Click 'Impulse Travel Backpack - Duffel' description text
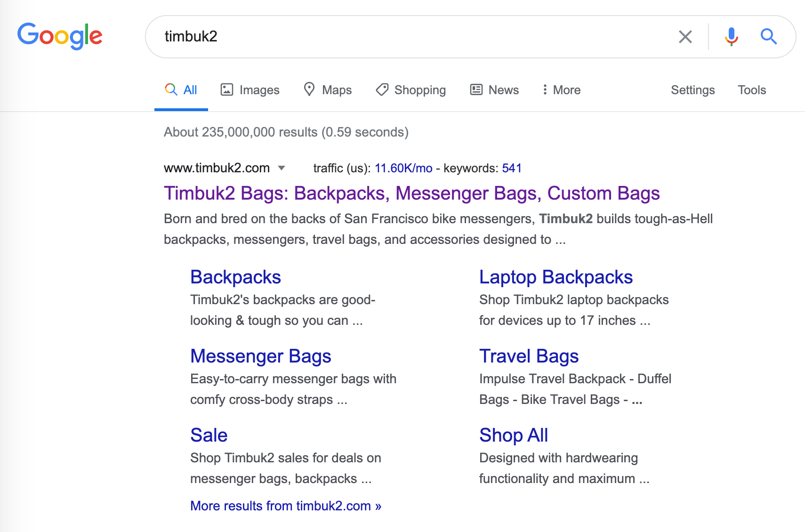Screen dimensions: 805x532 pos(575,379)
